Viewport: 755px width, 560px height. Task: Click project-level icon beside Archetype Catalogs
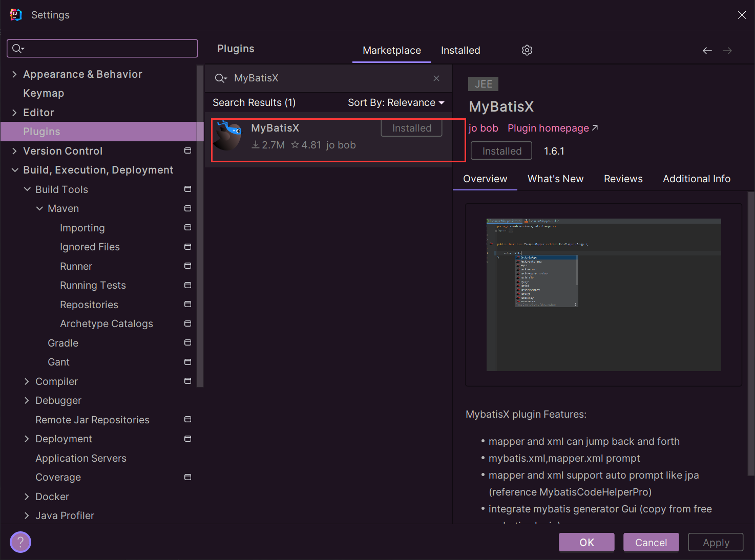pyautogui.click(x=188, y=324)
